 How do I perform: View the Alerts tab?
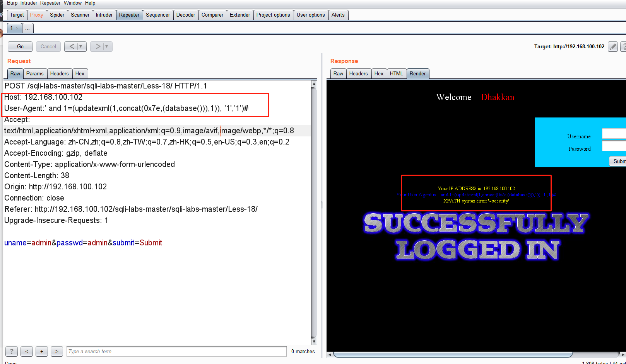point(338,15)
